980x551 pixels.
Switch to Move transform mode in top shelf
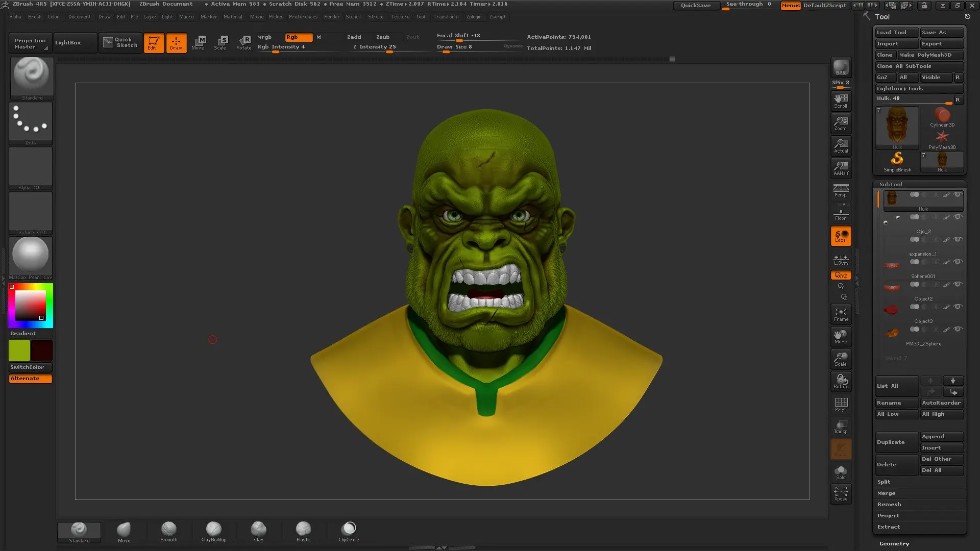198,43
